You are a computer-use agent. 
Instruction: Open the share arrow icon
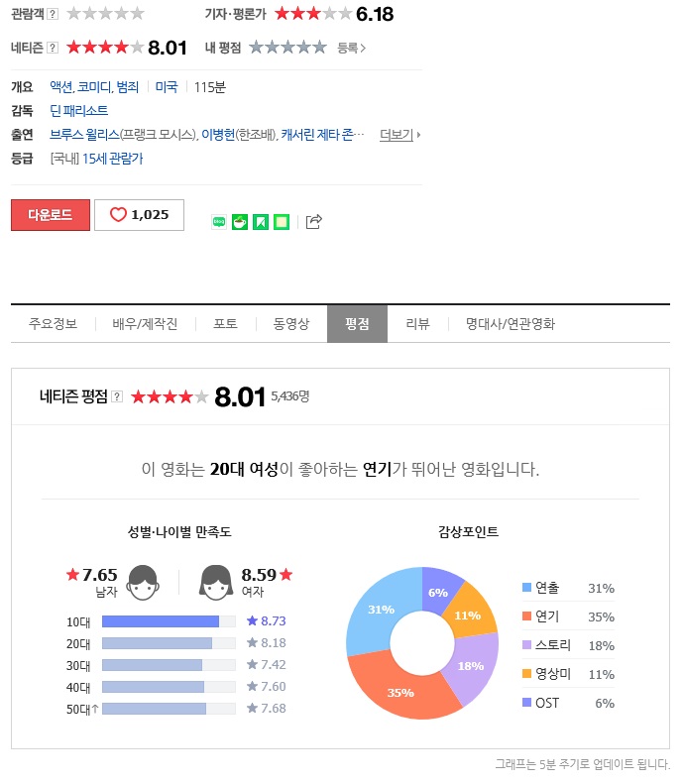pos(314,221)
